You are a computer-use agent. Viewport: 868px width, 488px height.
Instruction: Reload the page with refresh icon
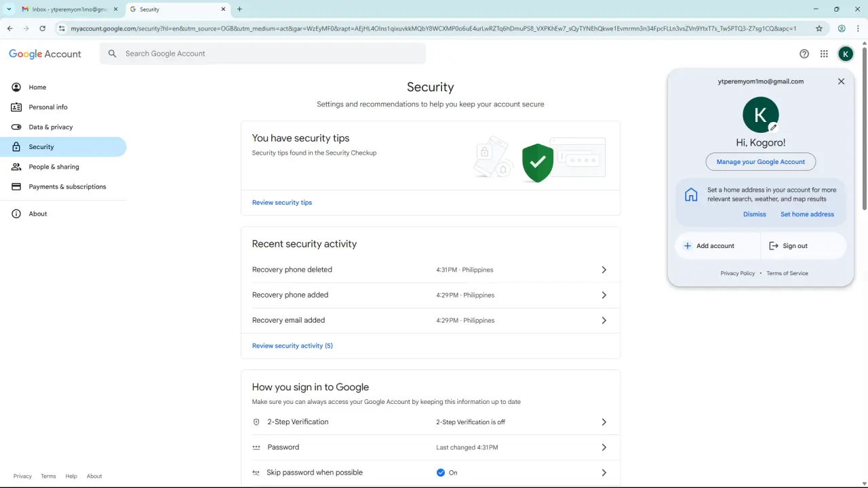tap(43, 28)
